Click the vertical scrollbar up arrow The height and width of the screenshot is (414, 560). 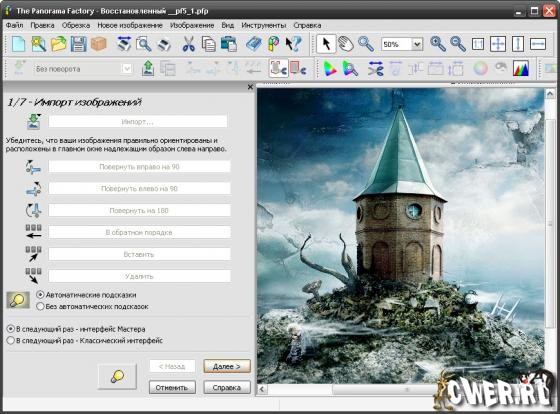click(x=550, y=94)
